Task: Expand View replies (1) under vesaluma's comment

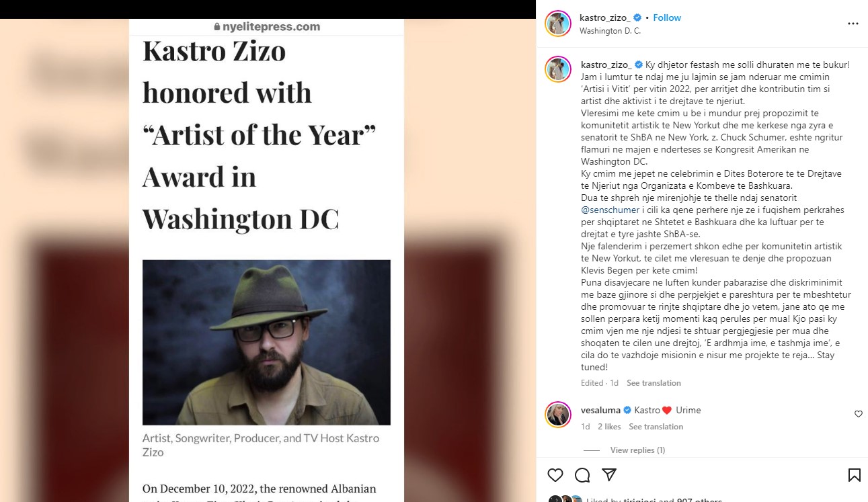Action: (637, 450)
